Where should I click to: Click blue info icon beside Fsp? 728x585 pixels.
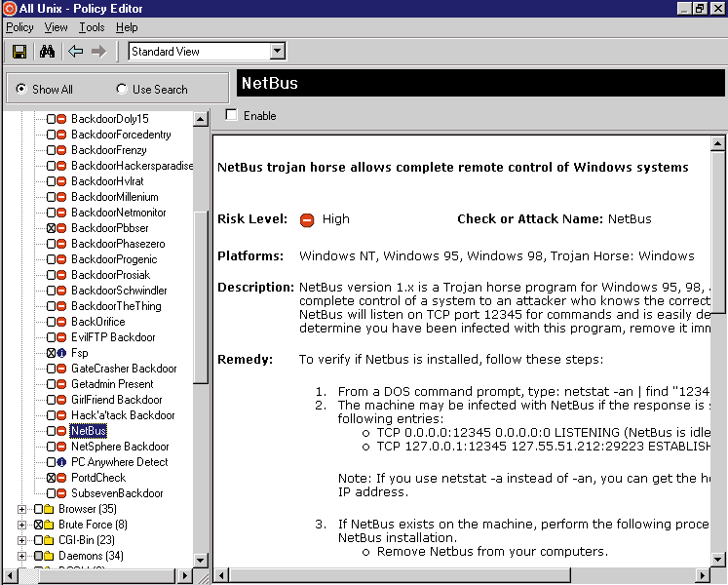tap(61, 353)
